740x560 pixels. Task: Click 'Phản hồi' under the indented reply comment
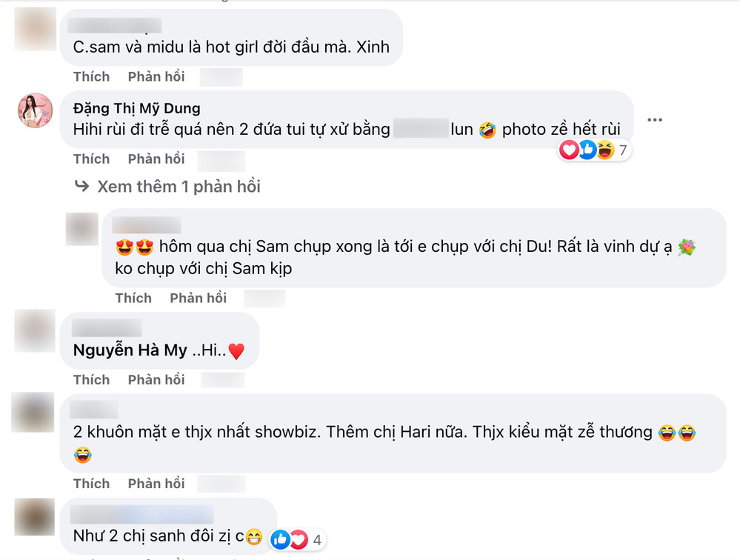[198, 298]
